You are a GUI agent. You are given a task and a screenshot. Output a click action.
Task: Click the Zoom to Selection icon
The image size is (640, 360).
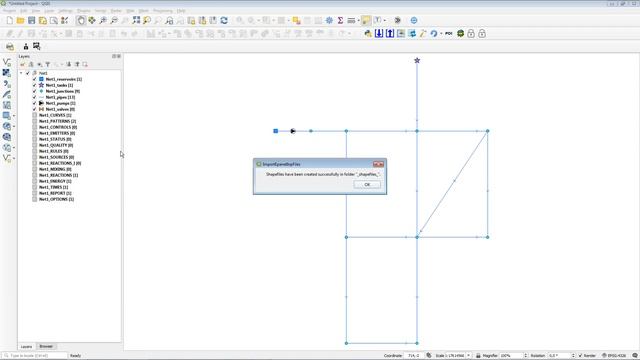coord(147,20)
